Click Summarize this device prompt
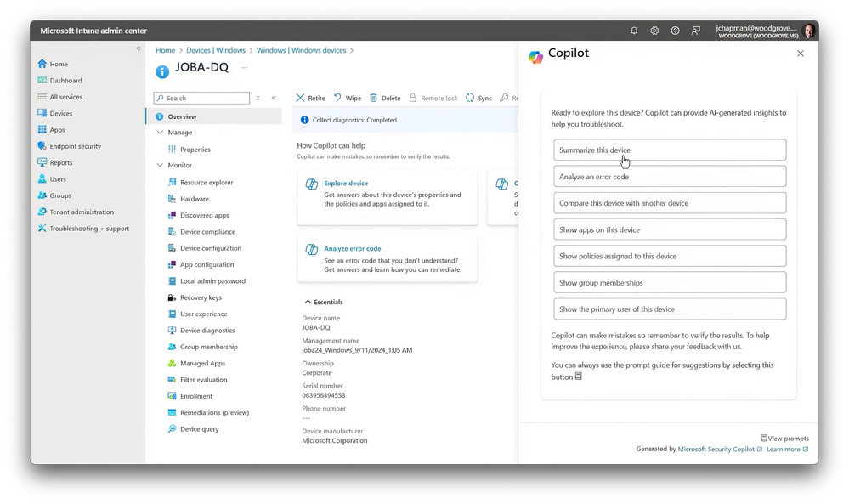Screen dimensions: 849x504 point(670,150)
